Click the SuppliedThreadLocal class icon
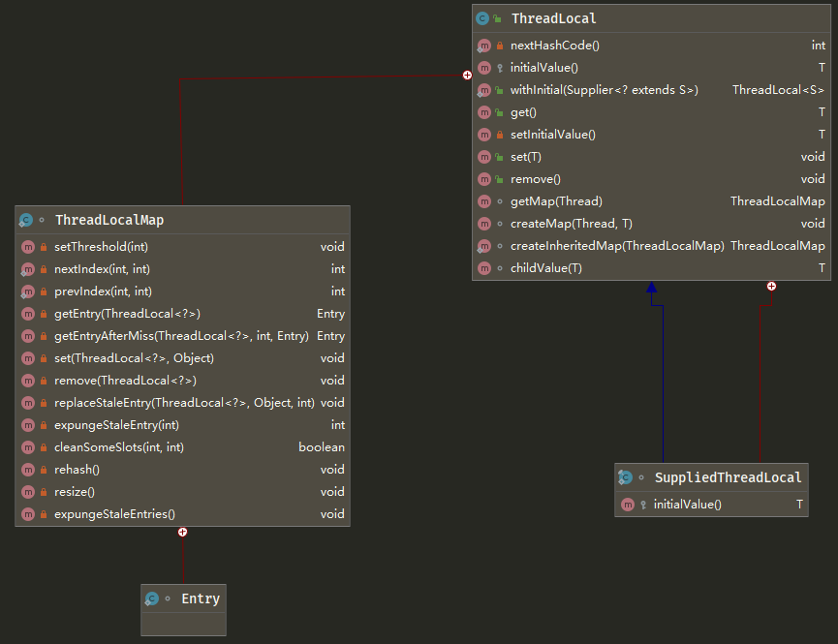 click(625, 477)
